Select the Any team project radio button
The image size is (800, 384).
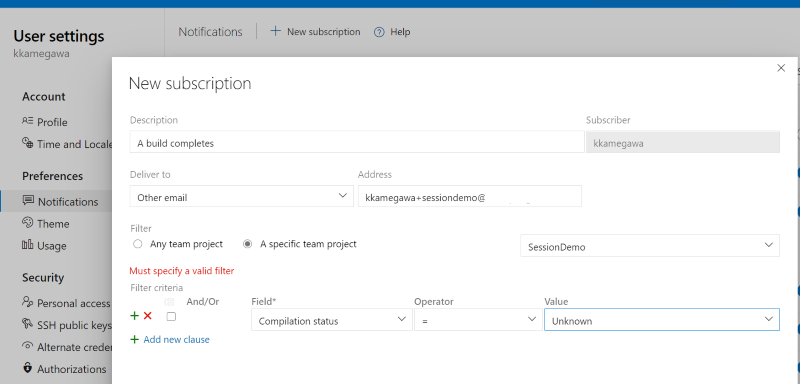pos(137,244)
